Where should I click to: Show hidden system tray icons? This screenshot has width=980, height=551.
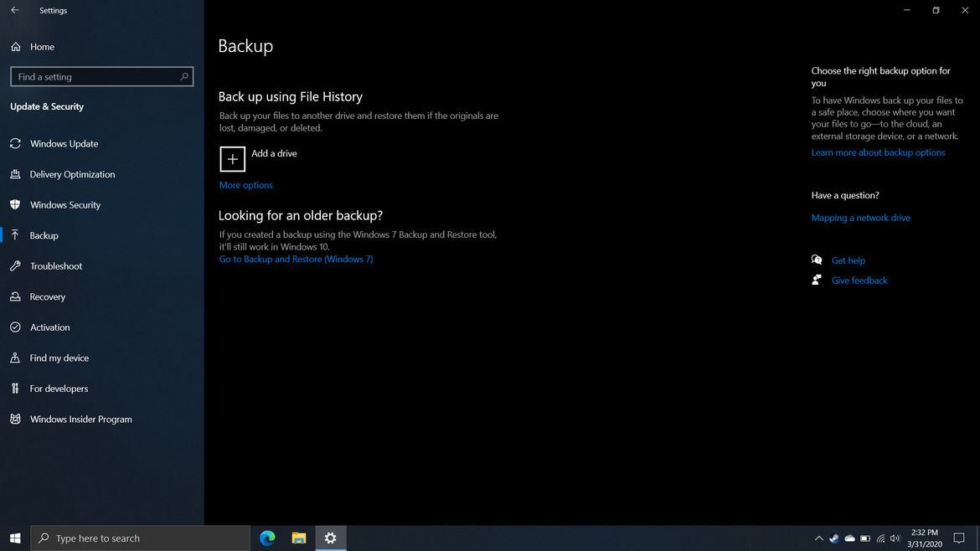[x=818, y=538]
